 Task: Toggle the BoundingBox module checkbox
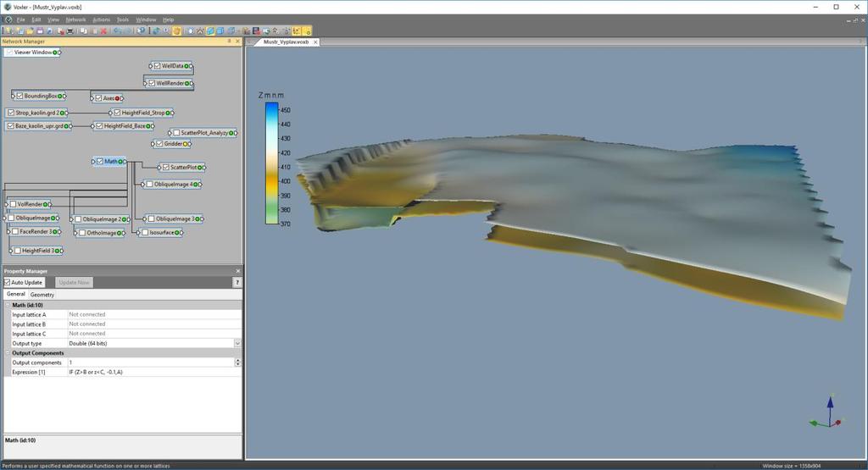19,96
